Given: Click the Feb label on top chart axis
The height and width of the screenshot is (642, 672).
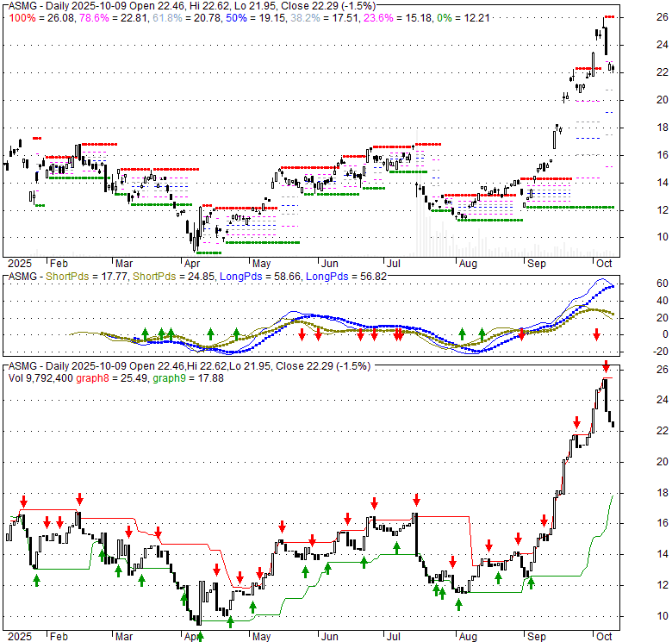Looking at the screenshot, I should point(59,264).
